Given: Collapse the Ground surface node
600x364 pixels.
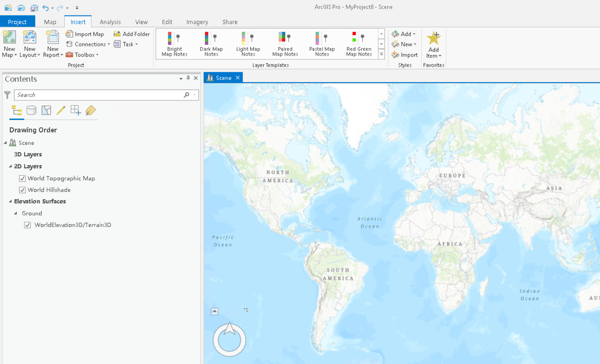Looking at the screenshot, I should pyautogui.click(x=15, y=213).
